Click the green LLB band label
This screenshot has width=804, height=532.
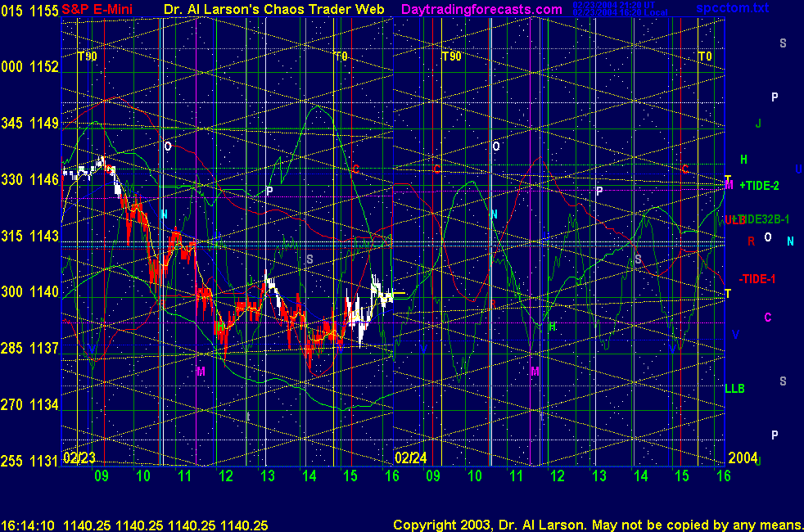pos(734,389)
